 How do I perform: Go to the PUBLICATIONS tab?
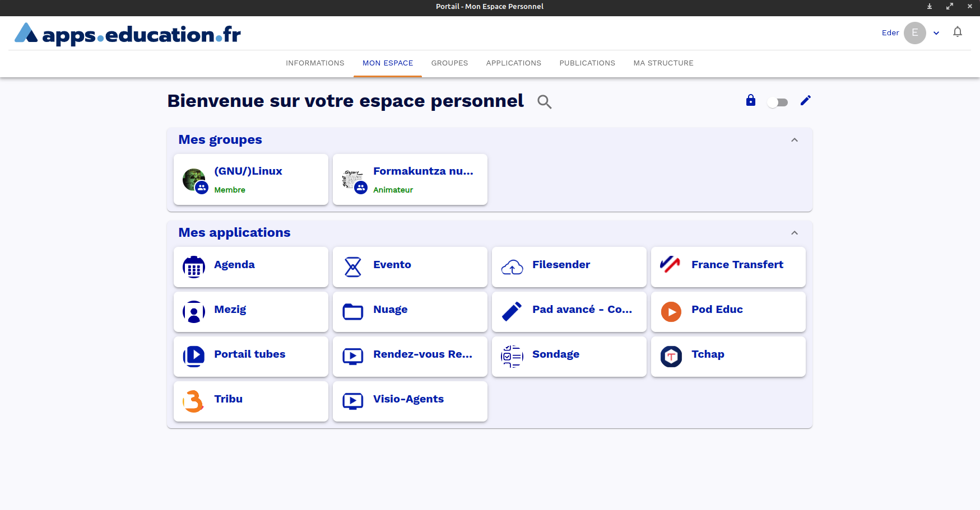tap(587, 63)
